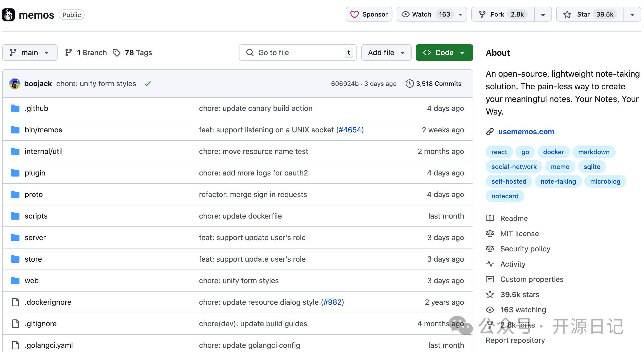Click the green commit status checkmark

[x=148, y=84]
